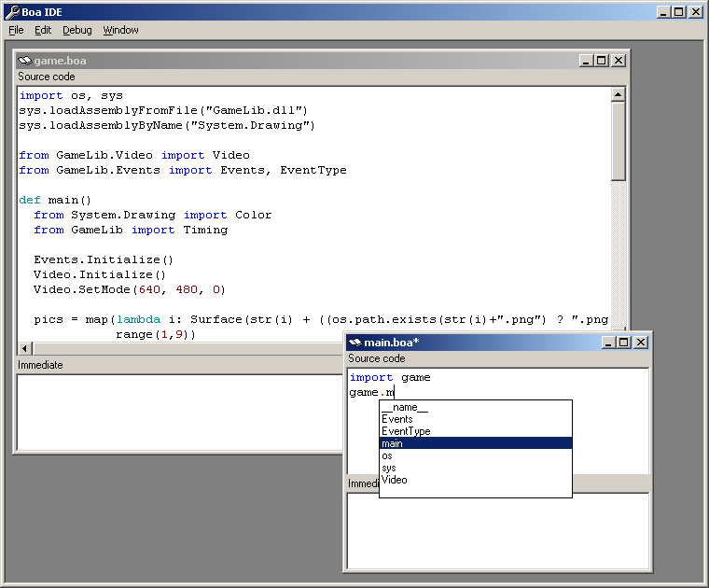Maximize the game.boa editor window
Image resolution: width=709 pixels, height=588 pixels.
coord(602,61)
